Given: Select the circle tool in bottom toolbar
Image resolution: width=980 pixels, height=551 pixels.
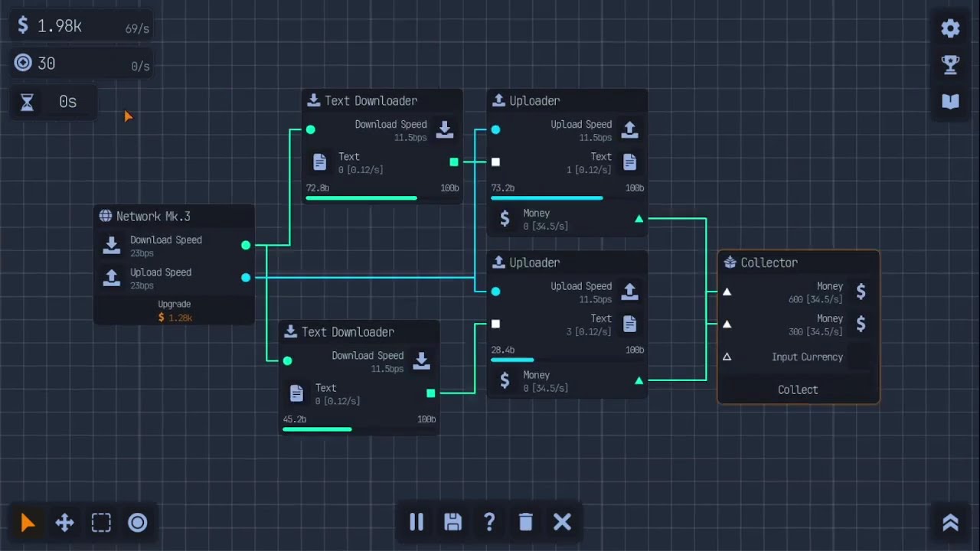Looking at the screenshot, I should click(138, 523).
